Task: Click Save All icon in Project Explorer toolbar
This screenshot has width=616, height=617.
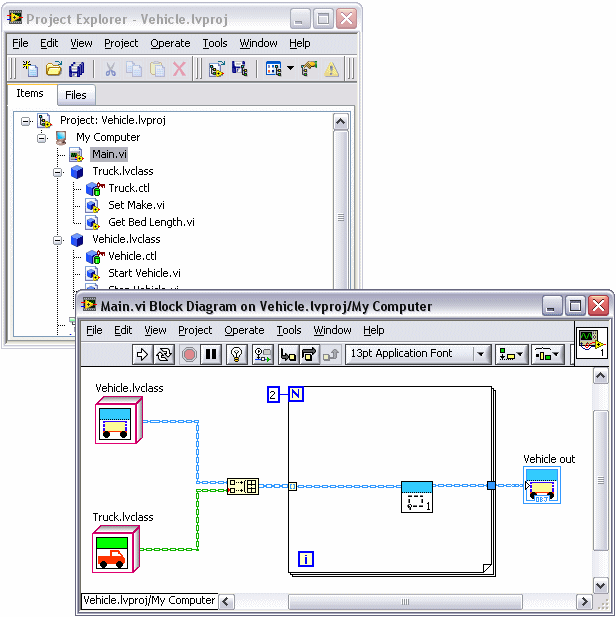Action: [76, 69]
